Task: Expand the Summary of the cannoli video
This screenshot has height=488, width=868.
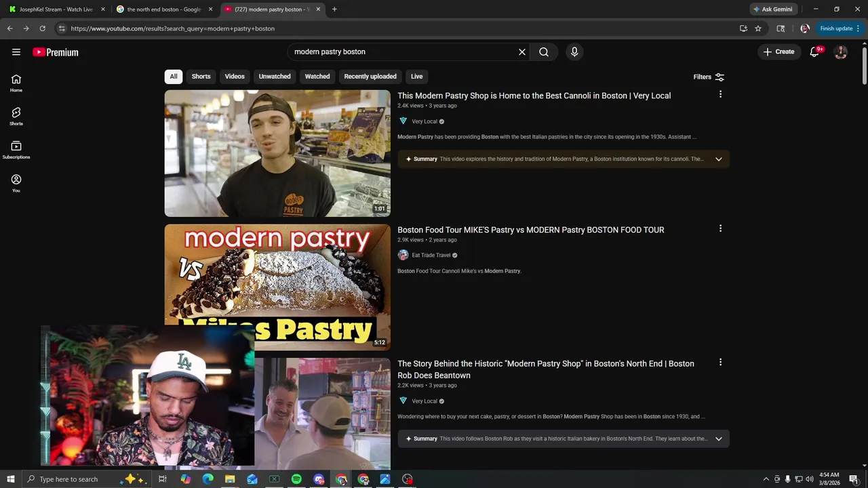Action: 719,159
